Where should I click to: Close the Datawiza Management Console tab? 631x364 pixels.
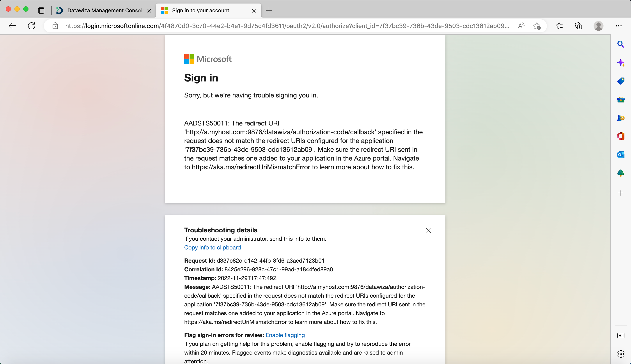coord(149,11)
